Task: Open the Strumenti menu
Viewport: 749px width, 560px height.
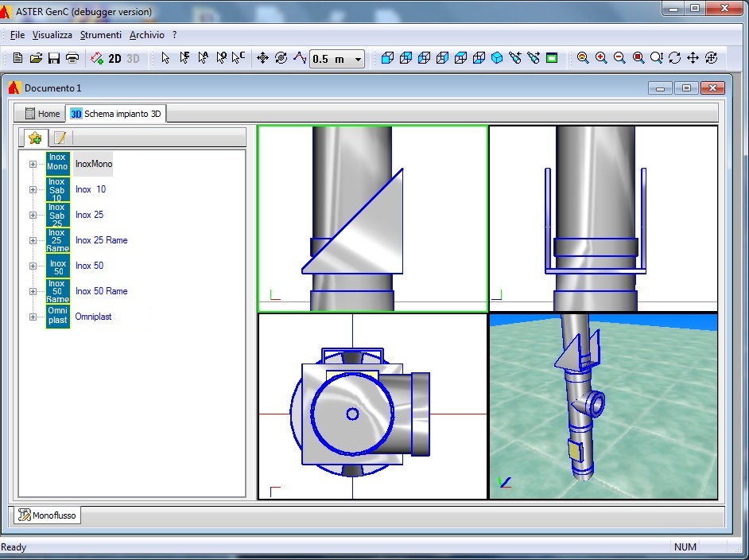Action: pos(101,35)
